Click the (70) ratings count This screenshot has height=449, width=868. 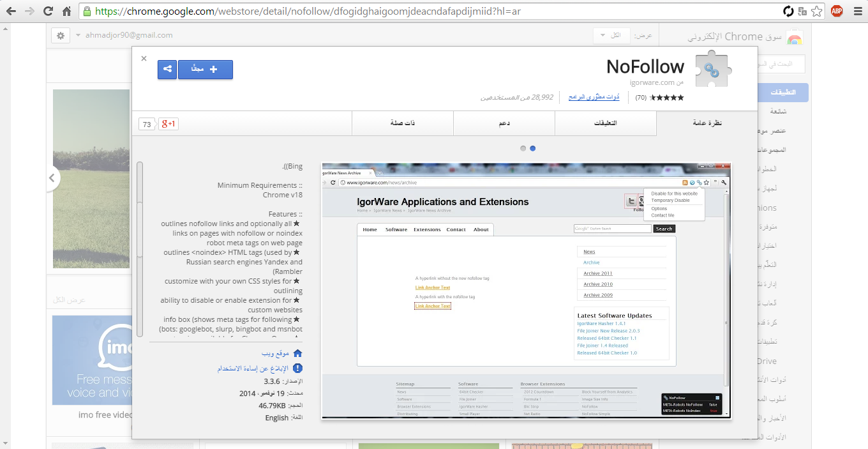641,98
